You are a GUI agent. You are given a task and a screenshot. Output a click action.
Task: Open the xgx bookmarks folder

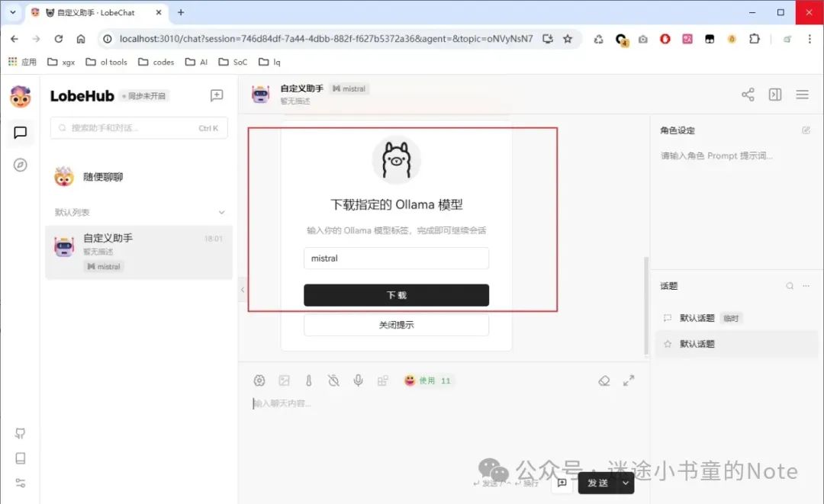(x=62, y=62)
